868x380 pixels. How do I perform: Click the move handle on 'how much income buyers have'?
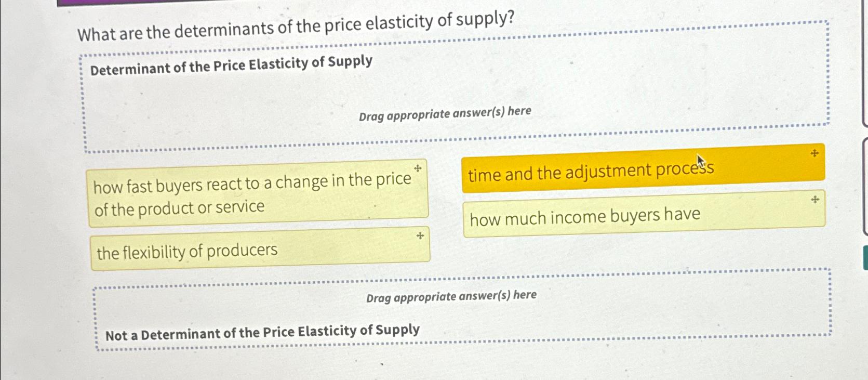coord(814,199)
